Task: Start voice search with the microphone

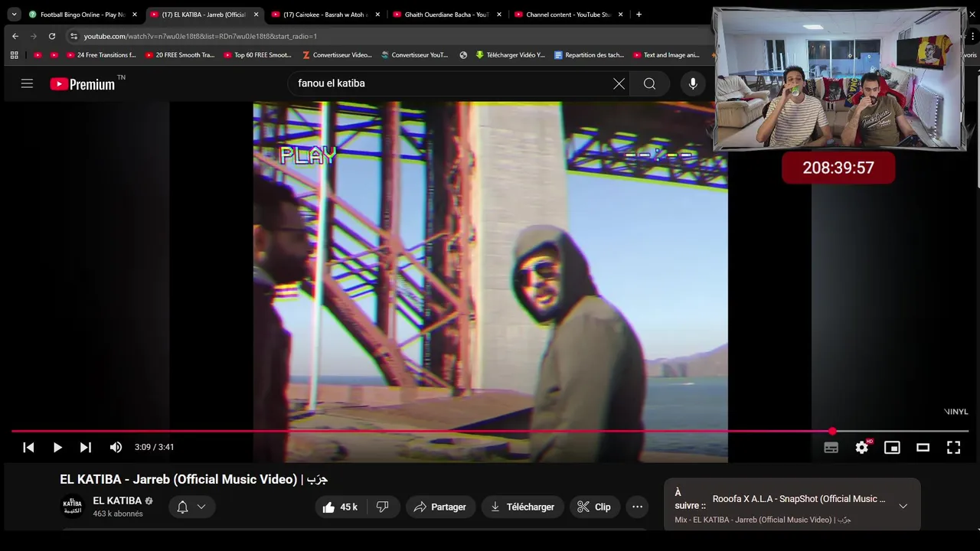Action: pyautogui.click(x=693, y=84)
